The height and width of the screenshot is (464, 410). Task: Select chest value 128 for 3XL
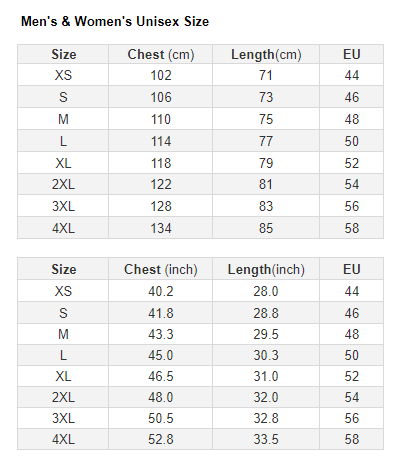(x=161, y=206)
